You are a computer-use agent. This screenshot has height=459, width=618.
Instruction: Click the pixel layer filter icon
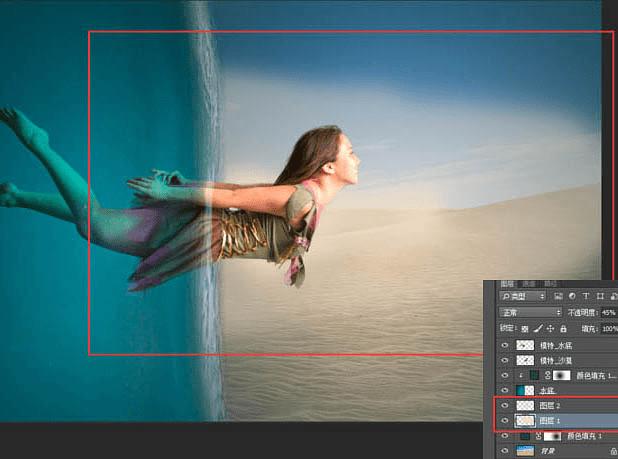click(558, 297)
